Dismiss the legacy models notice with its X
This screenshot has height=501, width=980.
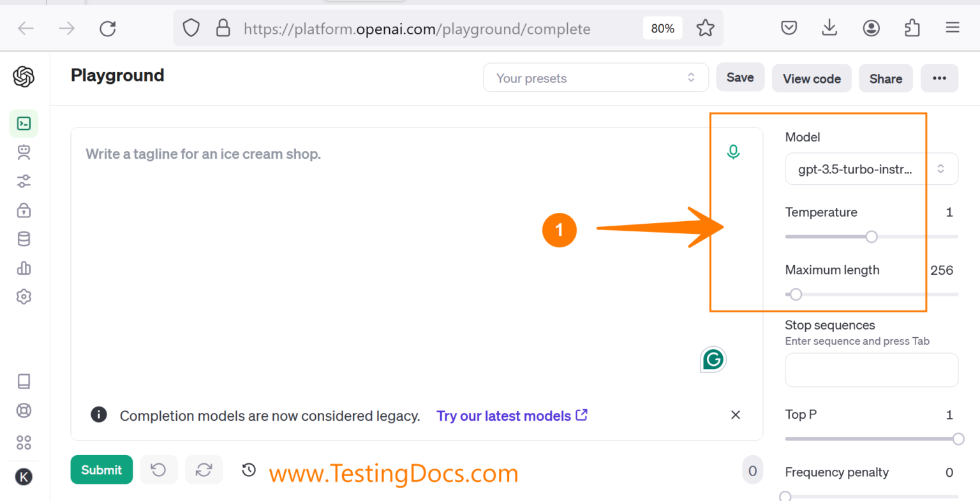[735, 415]
